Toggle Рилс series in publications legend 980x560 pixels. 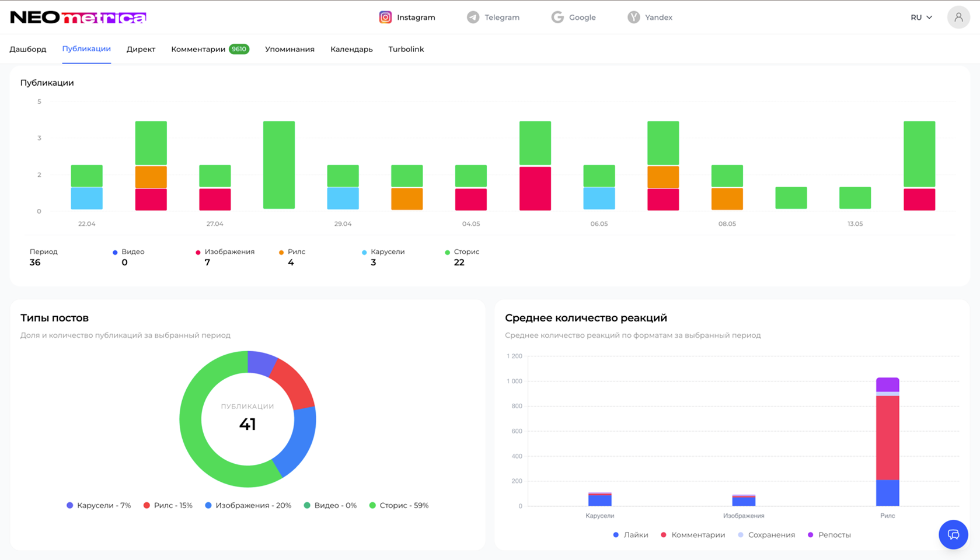tap(292, 252)
